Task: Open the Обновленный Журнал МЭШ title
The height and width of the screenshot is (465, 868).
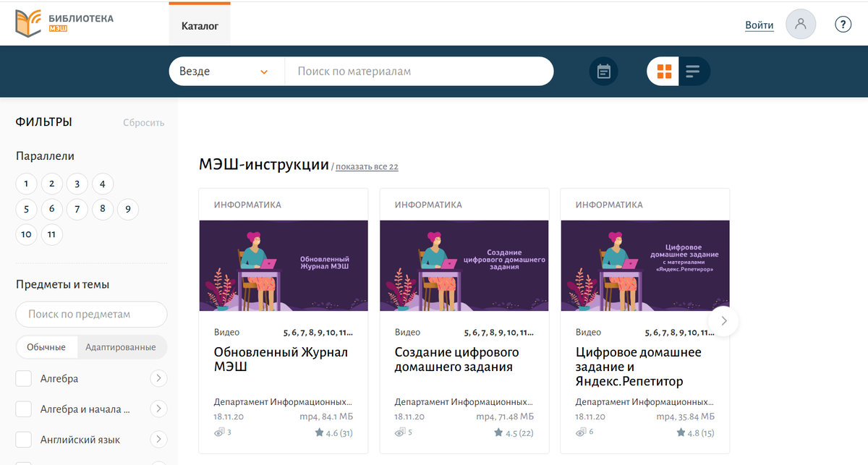Action: (x=281, y=359)
